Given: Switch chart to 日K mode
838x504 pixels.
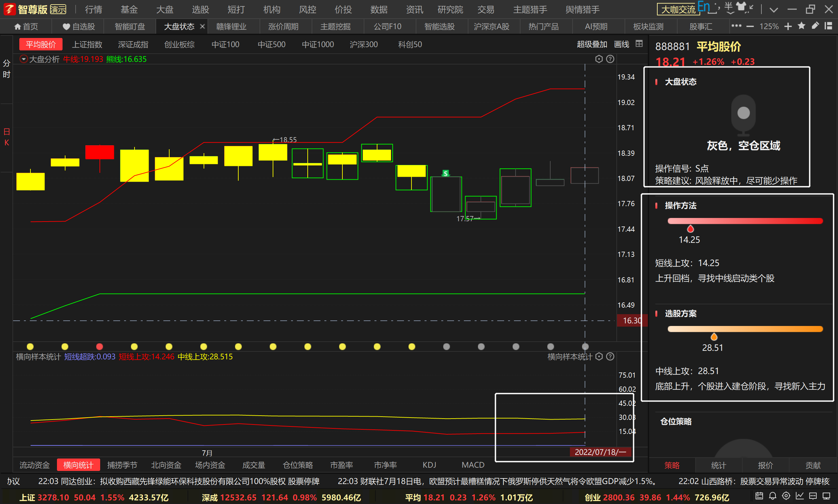Looking at the screenshot, I should pos(7,137).
